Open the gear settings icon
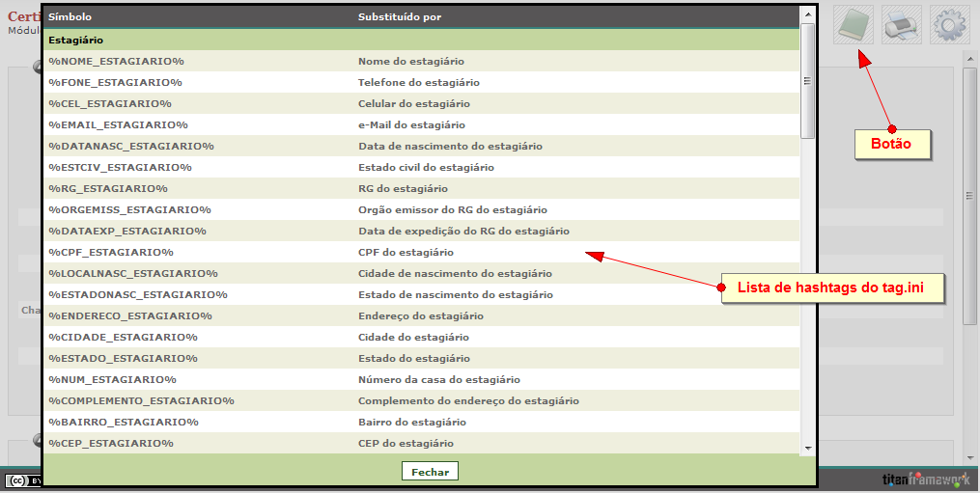980x493 pixels. [949, 25]
